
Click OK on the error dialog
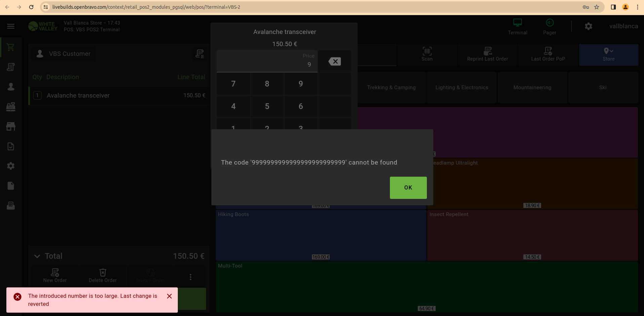408,188
